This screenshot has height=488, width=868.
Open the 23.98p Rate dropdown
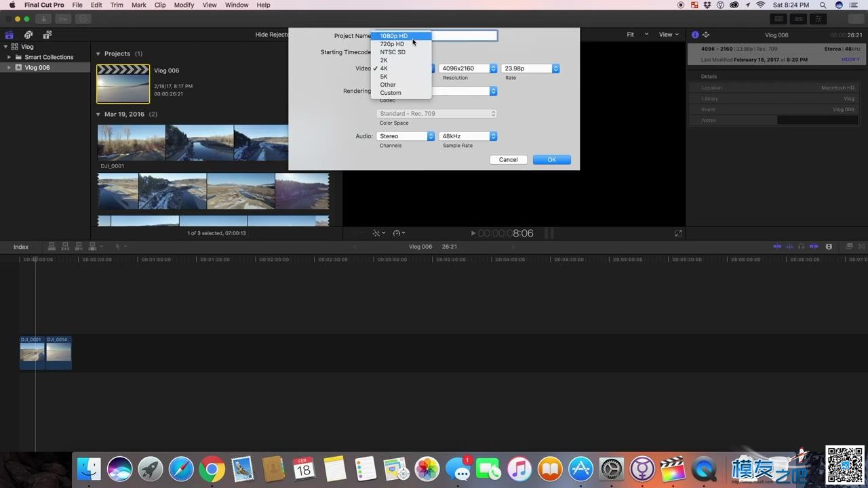tap(530, 68)
